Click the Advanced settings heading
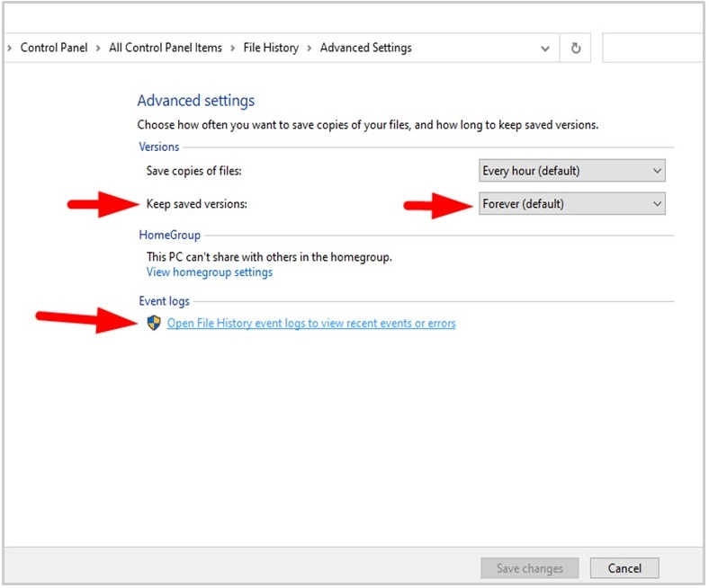The height and width of the screenshot is (588, 709). click(196, 101)
